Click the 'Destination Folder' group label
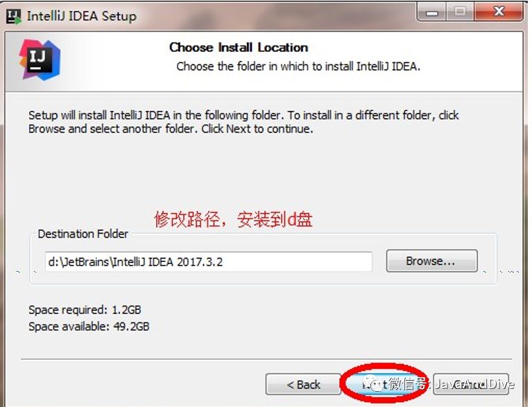 [x=83, y=234]
